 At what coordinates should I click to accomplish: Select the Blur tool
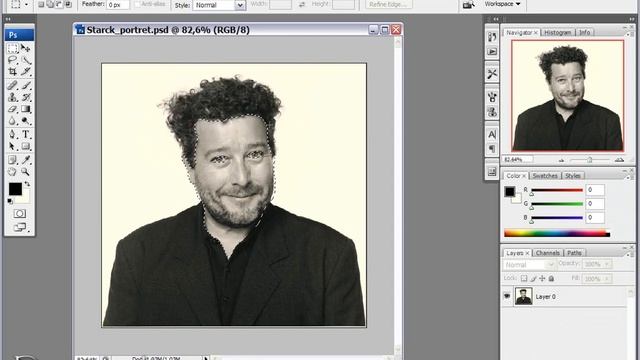pos(13,121)
